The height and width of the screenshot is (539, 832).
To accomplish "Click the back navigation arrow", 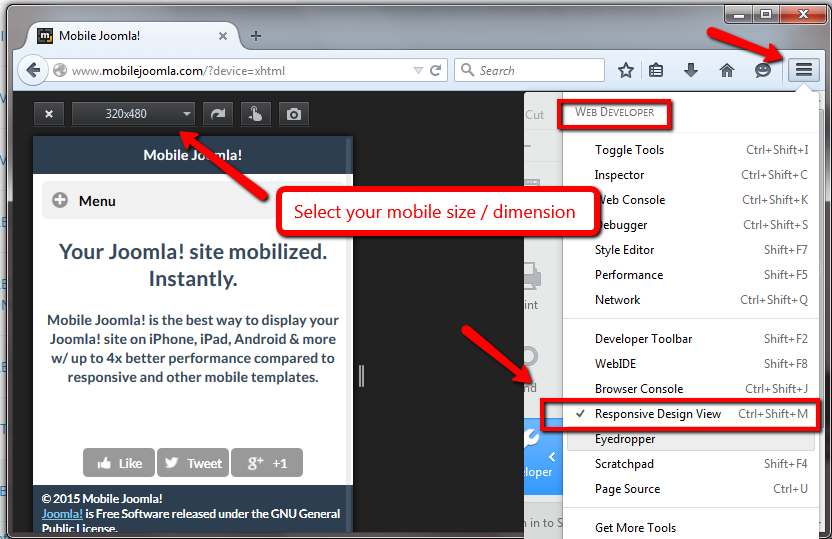I will pos(33,70).
